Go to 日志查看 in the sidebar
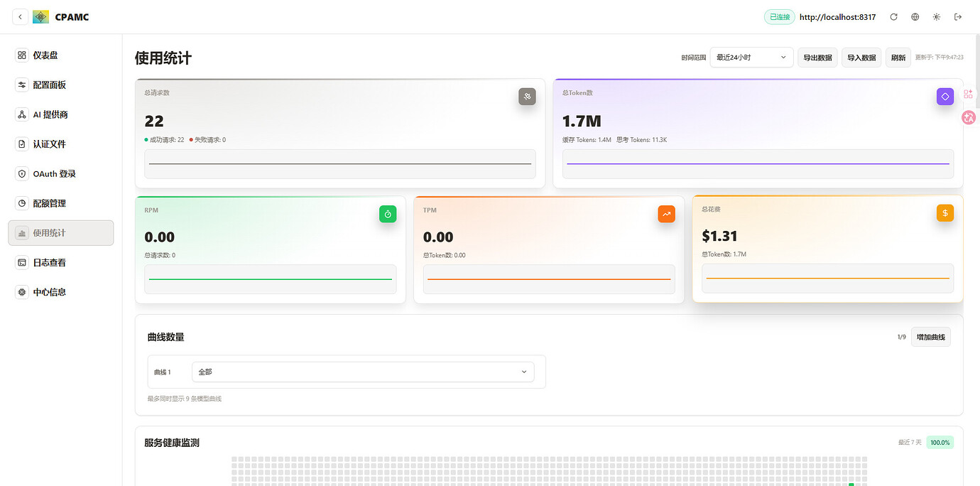Screen dimensions: 980x486 [x=61, y=263]
